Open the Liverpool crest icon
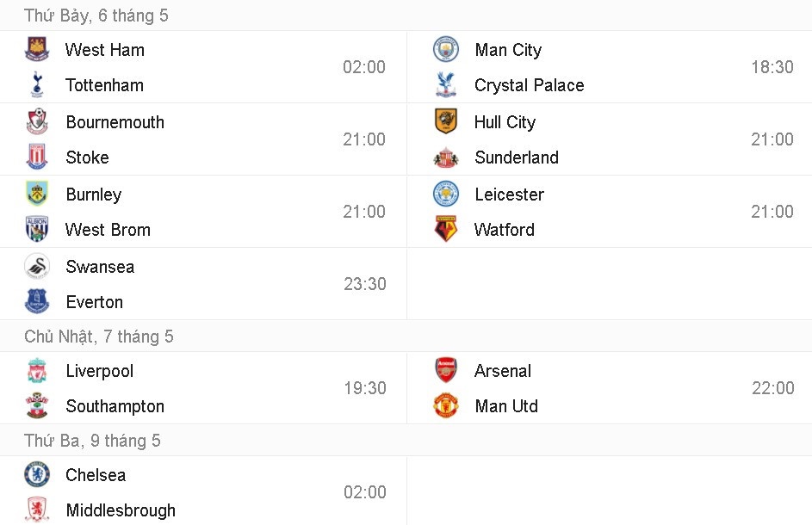This screenshot has width=812, height=525. click(x=36, y=371)
